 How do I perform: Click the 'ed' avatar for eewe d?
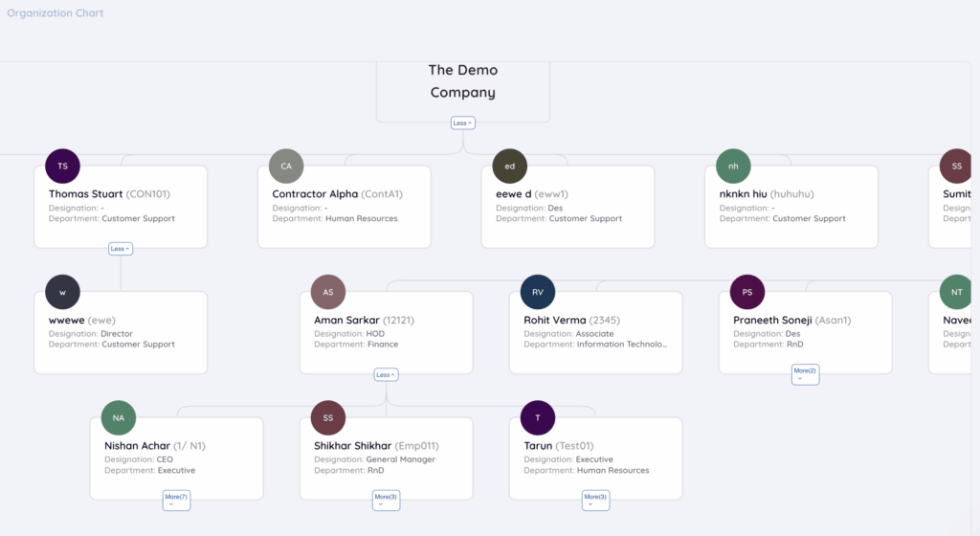click(510, 166)
